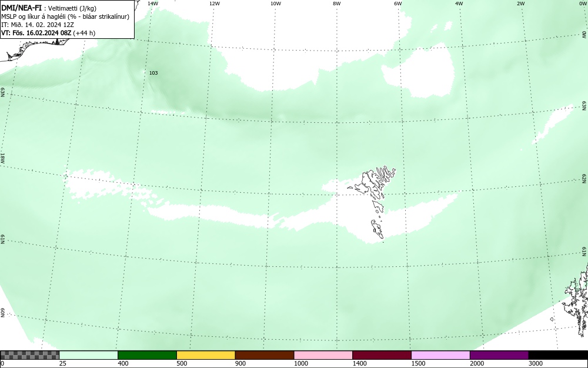Click the 61N label on right edge

point(584,252)
